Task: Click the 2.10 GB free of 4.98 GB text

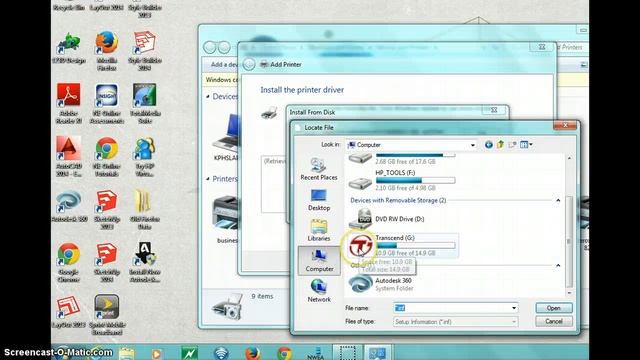Action: 405,188
